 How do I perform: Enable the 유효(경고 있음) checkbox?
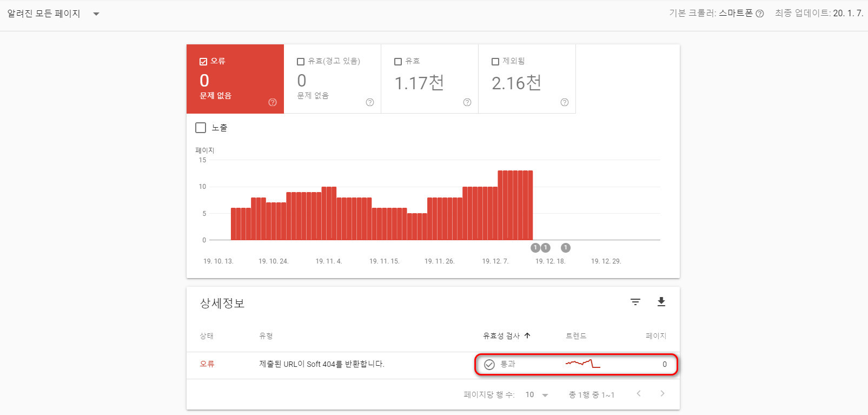click(x=301, y=62)
